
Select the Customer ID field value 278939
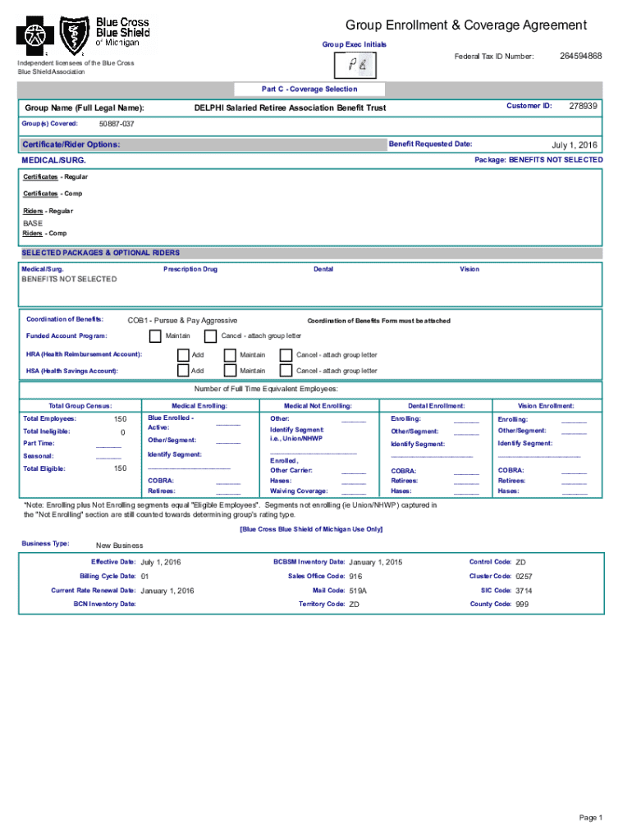583,107
